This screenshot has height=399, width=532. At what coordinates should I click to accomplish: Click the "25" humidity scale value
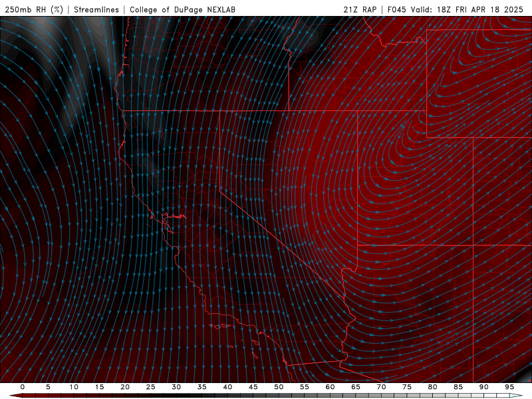(x=150, y=387)
